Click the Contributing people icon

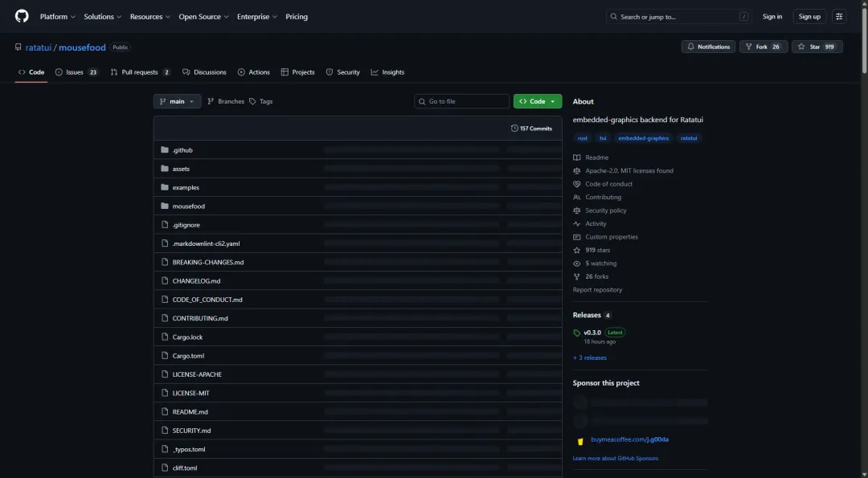(x=577, y=198)
